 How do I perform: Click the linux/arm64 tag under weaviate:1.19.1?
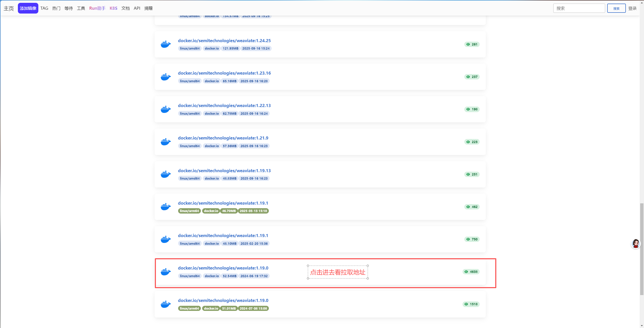click(x=189, y=211)
